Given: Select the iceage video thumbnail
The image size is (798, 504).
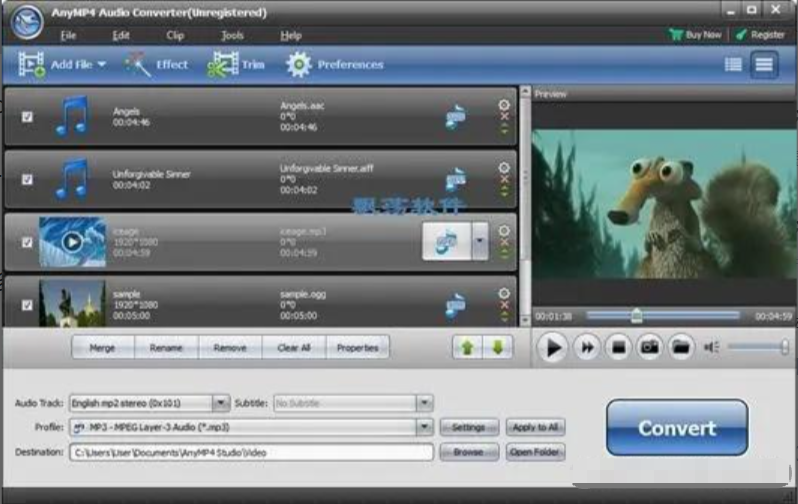Looking at the screenshot, I should (x=72, y=242).
